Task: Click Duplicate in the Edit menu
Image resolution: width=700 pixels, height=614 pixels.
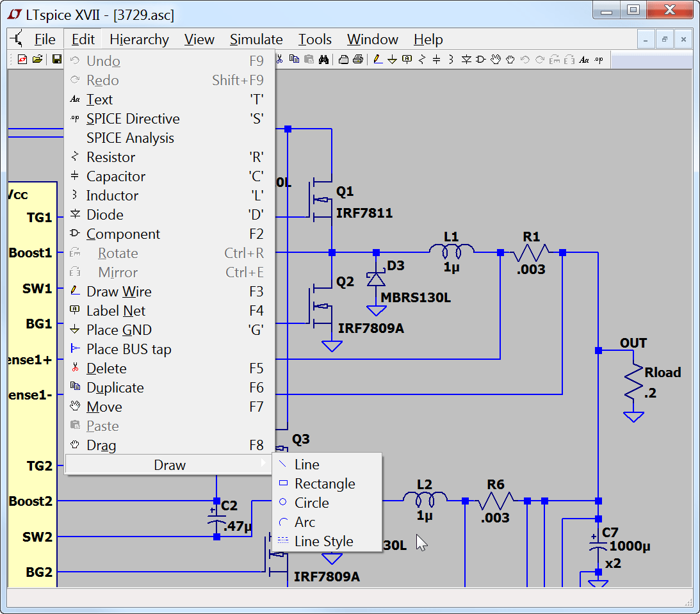Action: pos(114,387)
